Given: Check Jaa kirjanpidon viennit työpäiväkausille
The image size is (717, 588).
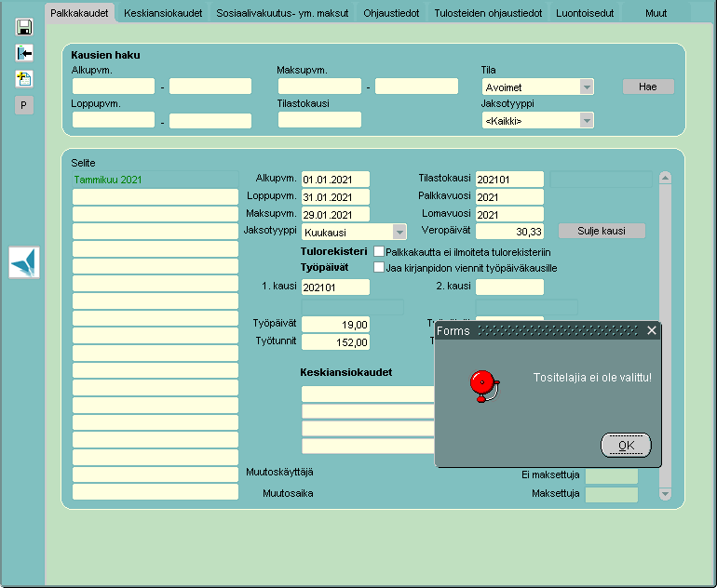Looking at the screenshot, I should pos(379,267).
